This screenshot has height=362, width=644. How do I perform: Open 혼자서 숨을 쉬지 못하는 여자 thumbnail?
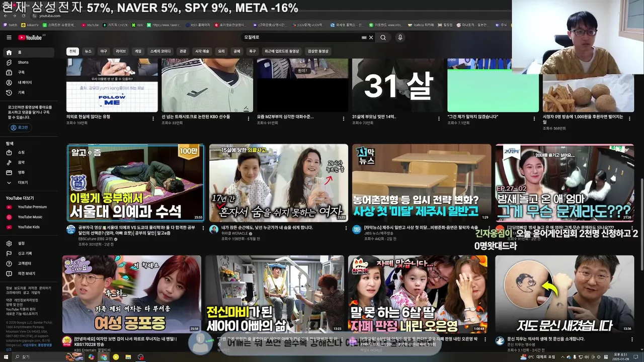[279, 183]
